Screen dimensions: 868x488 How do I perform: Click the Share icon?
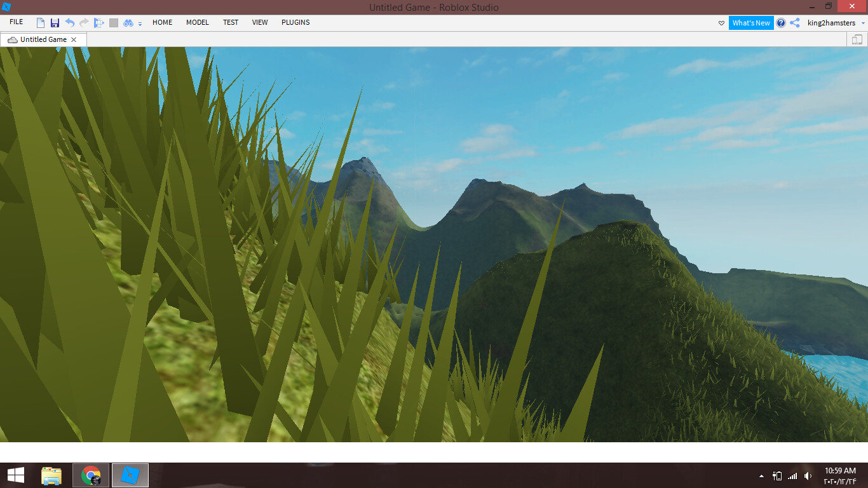pyautogui.click(x=795, y=23)
